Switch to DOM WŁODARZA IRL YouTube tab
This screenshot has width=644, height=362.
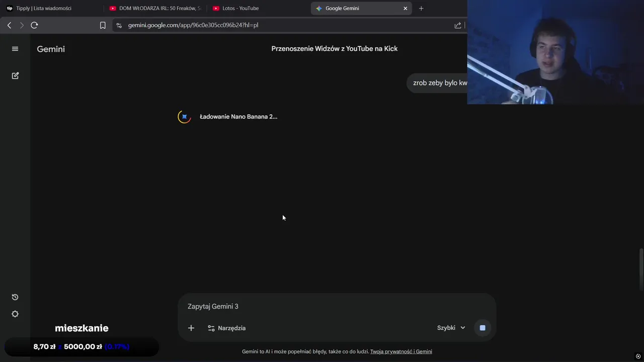click(155, 8)
